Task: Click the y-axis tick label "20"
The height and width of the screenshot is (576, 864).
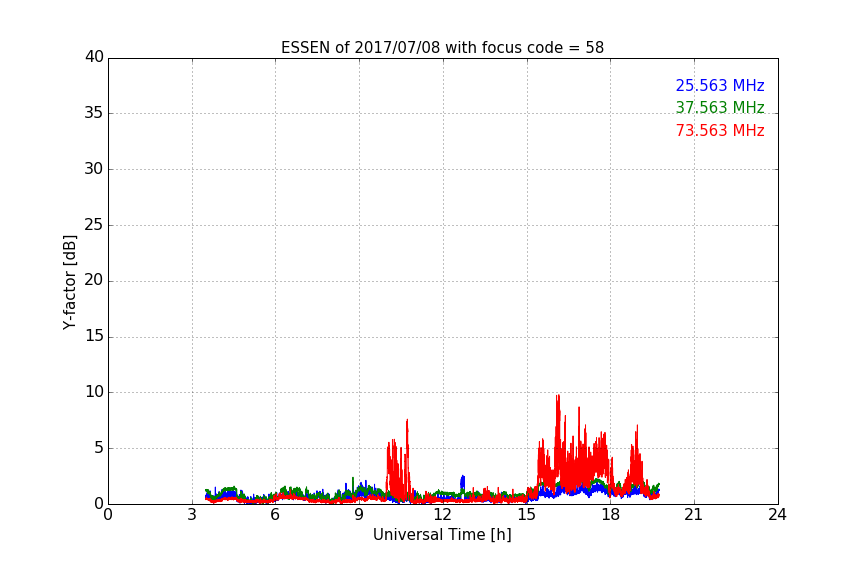Action: 94,280
